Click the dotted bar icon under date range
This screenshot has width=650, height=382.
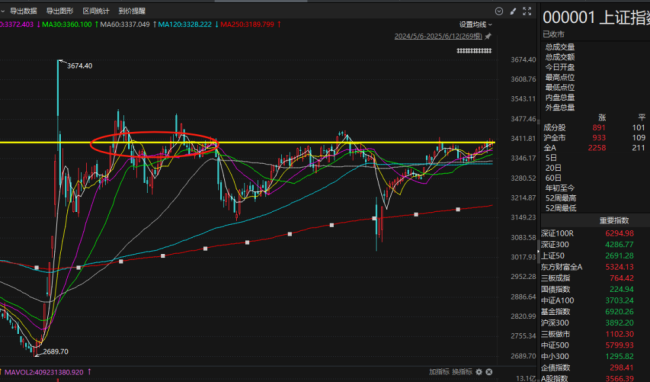click(474, 51)
